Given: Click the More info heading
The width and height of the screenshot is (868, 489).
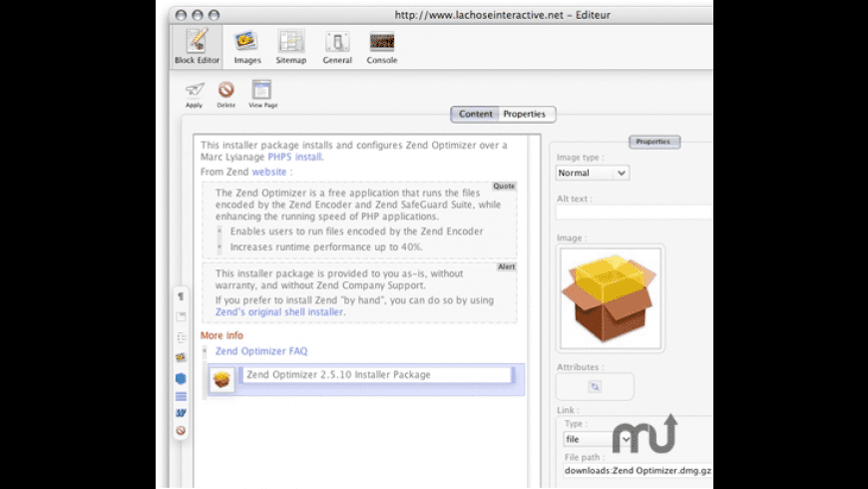Looking at the screenshot, I should pyautogui.click(x=221, y=335).
